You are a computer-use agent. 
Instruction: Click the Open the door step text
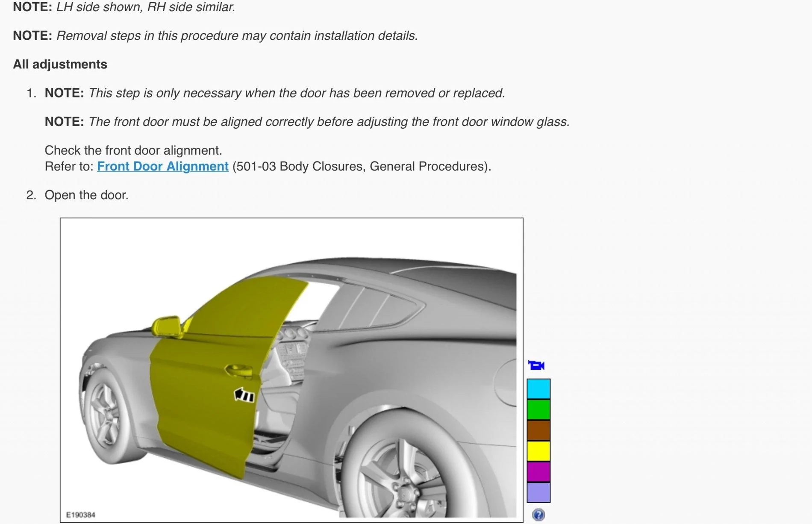coord(86,195)
